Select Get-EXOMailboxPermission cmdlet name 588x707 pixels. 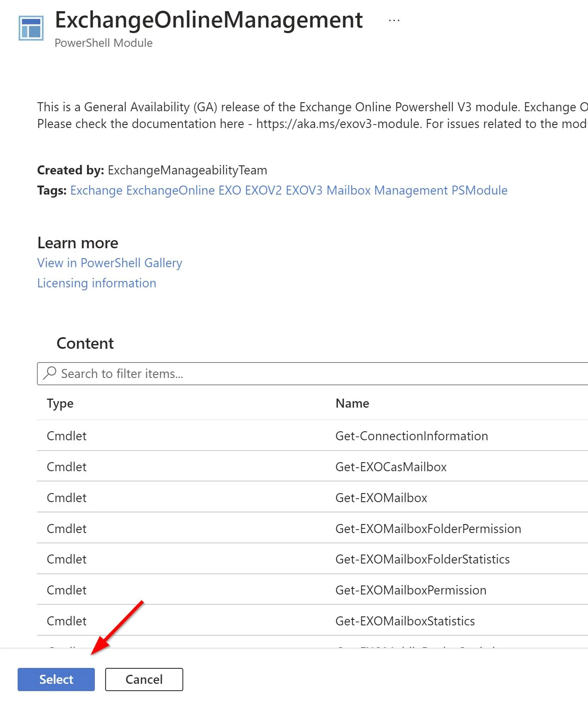click(411, 590)
